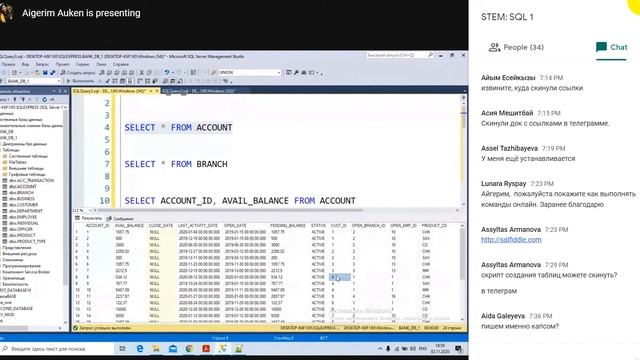
Task: Open the Проект menu
Action: point(62,64)
